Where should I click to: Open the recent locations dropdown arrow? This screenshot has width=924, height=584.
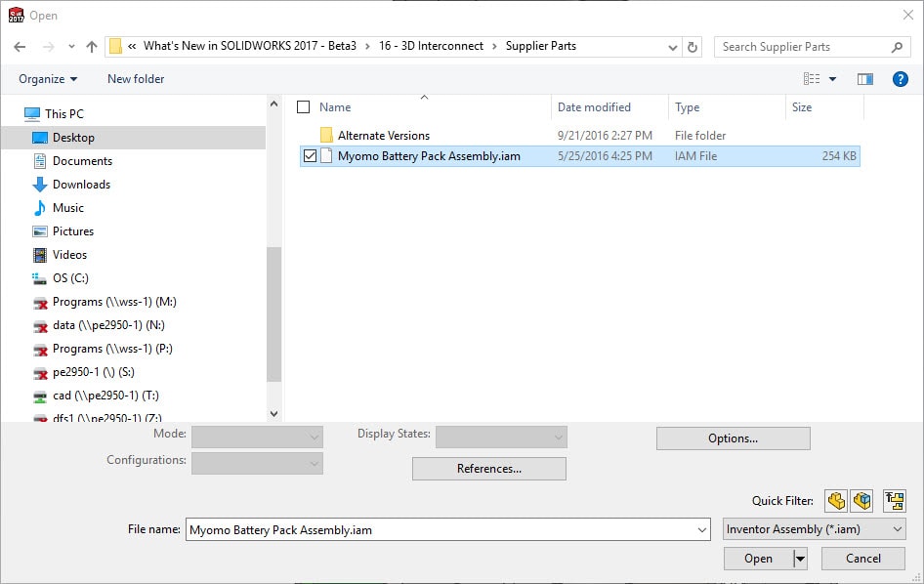pos(71,47)
